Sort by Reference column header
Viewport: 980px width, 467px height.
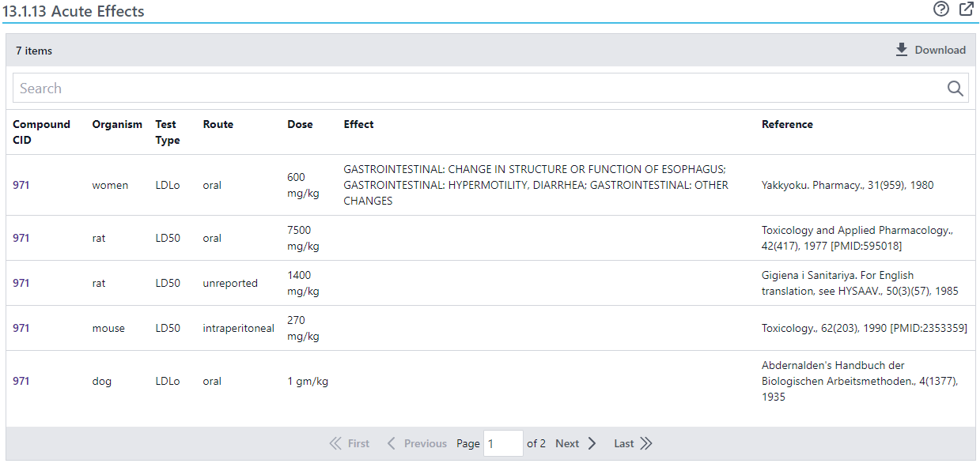click(787, 124)
